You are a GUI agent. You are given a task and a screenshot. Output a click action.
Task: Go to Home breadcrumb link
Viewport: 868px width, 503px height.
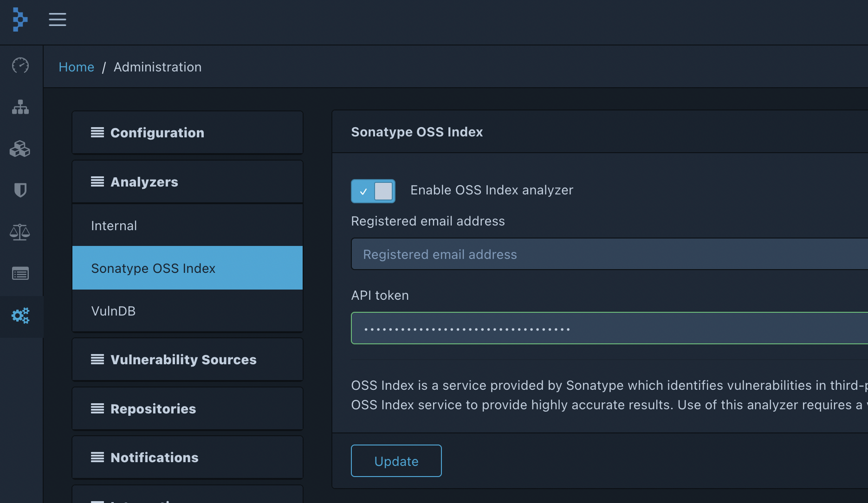point(77,67)
